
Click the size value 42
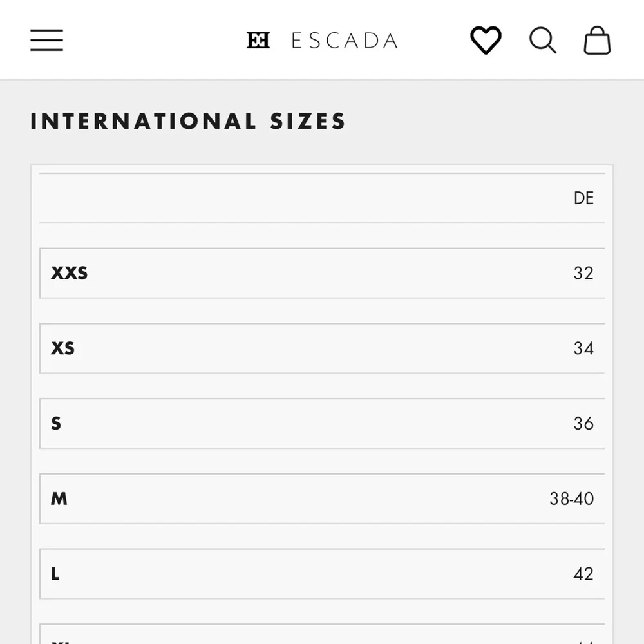coord(583,574)
